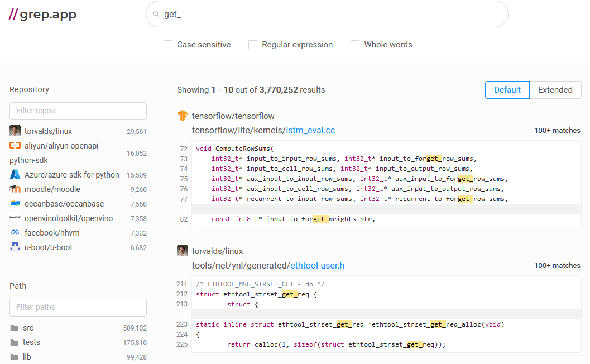The height and width of the screenshot is (364, 590).
Task: Click the torvalds avatar beside ethtool-user.h result
Action: pyautogui.click(x=183, y=251)
